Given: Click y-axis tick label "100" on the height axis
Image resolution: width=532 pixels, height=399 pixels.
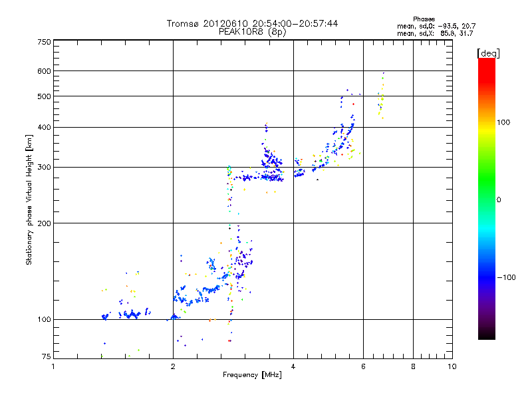Looking at the screenshot, I should click(x=44, y=320).
